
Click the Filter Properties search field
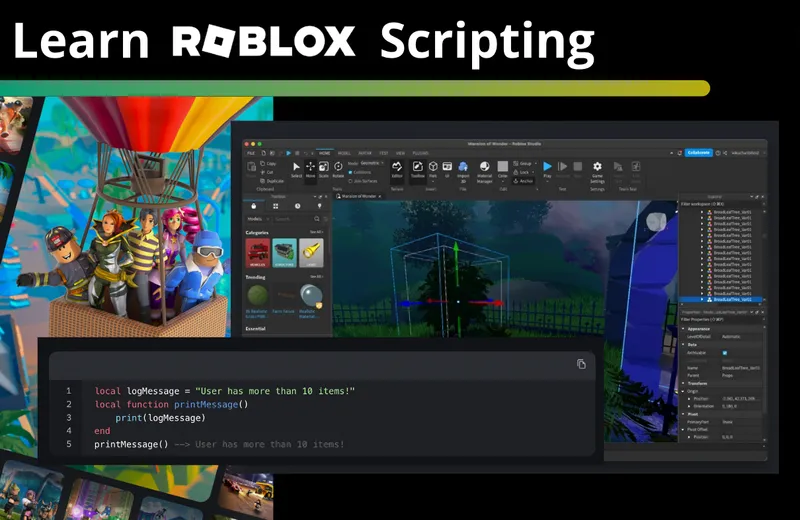pyautogui.click(x=720, y=319)
